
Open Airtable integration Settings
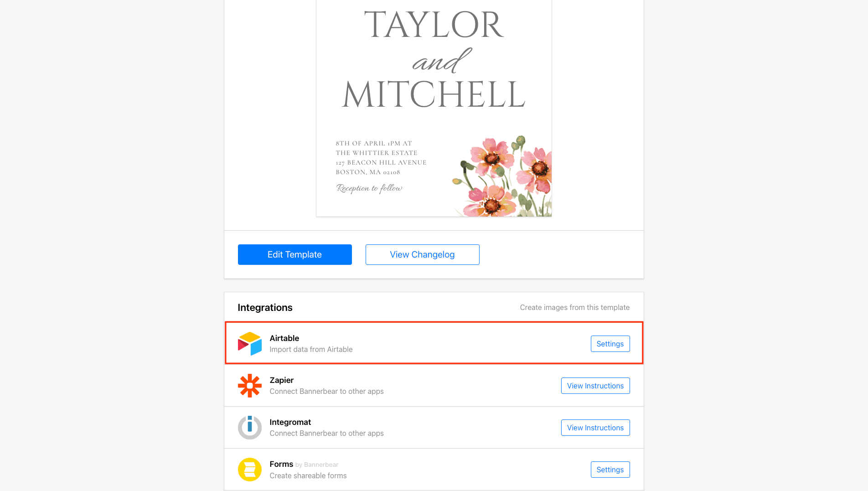click(x=610, y=344)
